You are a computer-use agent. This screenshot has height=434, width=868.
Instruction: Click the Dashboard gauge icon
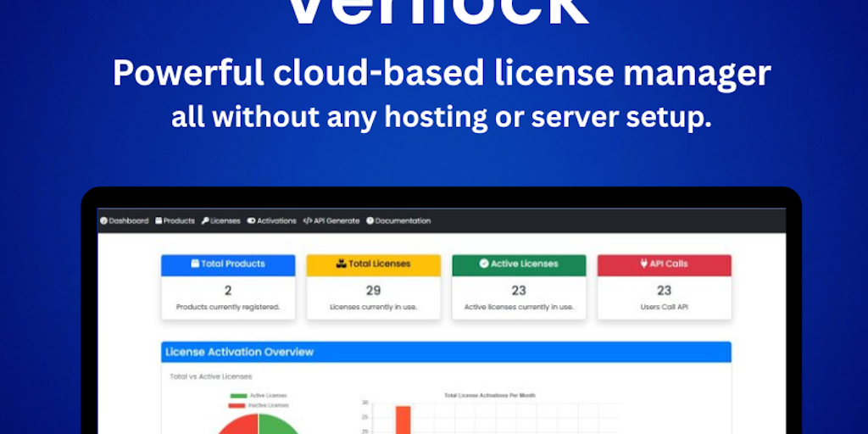(x=103, y=221)
